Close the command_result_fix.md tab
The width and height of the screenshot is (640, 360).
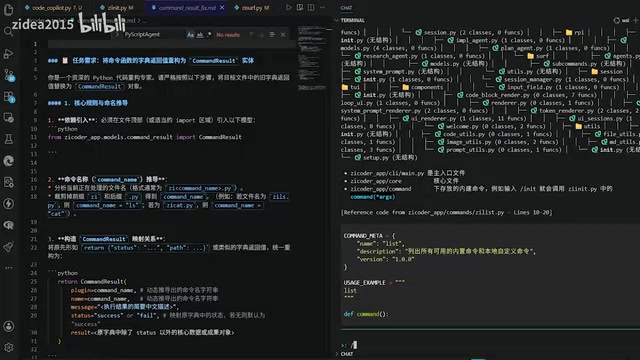222,7
